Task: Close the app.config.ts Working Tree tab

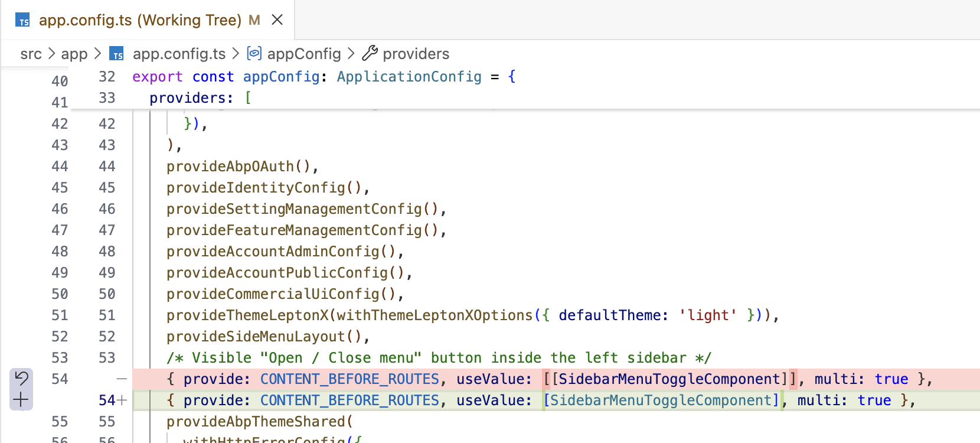Action: pyautogui.click(x=277, y=20)
